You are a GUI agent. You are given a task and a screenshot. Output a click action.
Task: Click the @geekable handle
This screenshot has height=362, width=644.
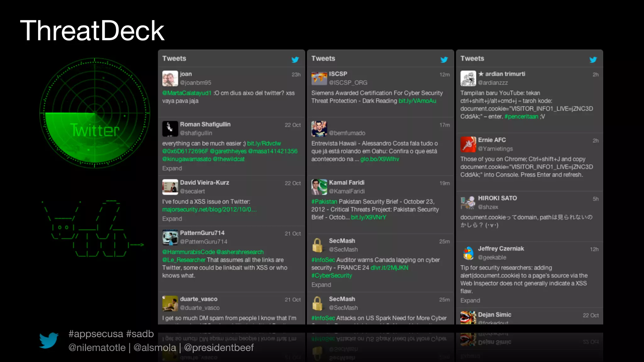tap(492, 257)
